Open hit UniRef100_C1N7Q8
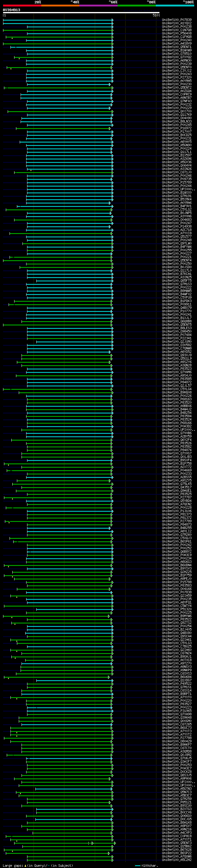The width and height of the screenshot is (197, 868). [177, 30]
